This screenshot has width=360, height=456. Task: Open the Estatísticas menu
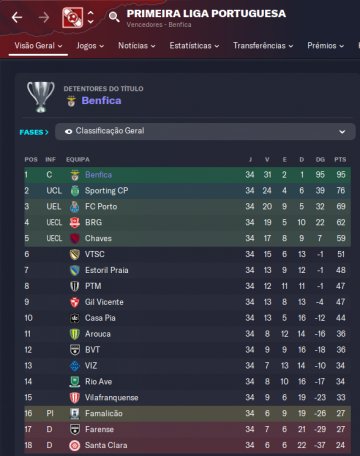click(194, 46)
